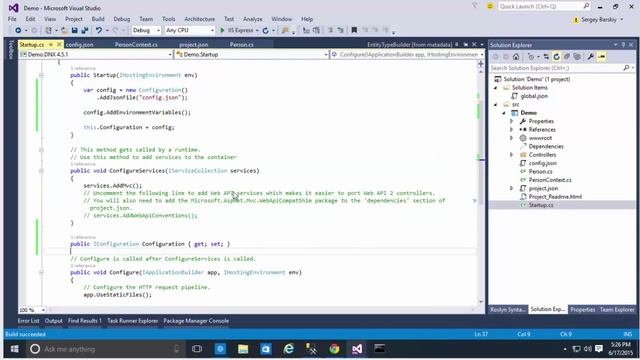Click the Undo toolbar icon
This screenshot has height=360, width=640.
coord(99,30)
